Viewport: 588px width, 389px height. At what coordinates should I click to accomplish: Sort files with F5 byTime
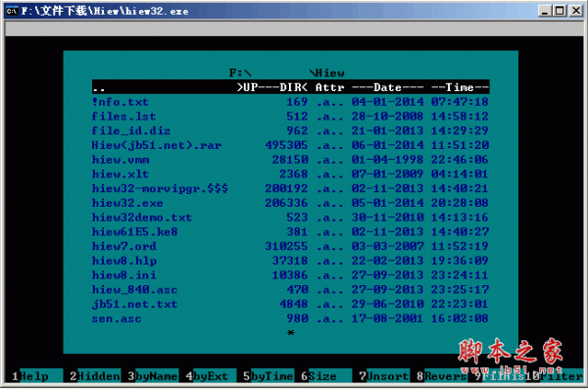coord(269,376)
